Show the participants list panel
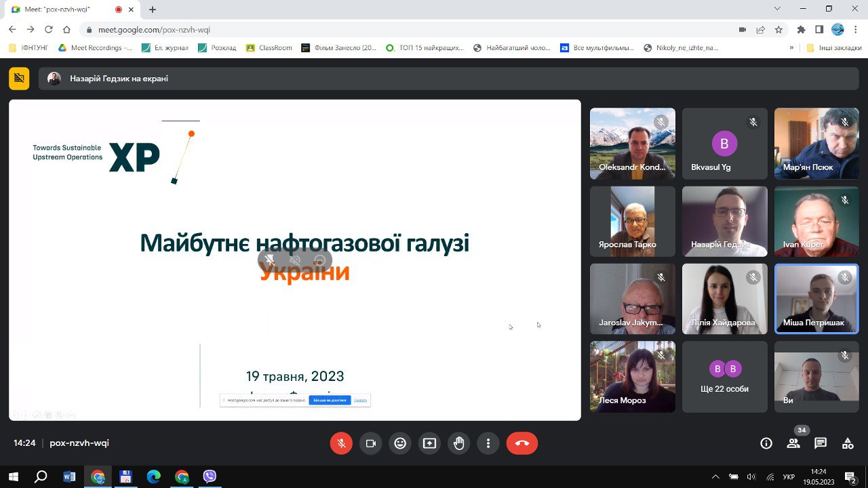This screenshot has height=488, width=868. coord(793,443)
